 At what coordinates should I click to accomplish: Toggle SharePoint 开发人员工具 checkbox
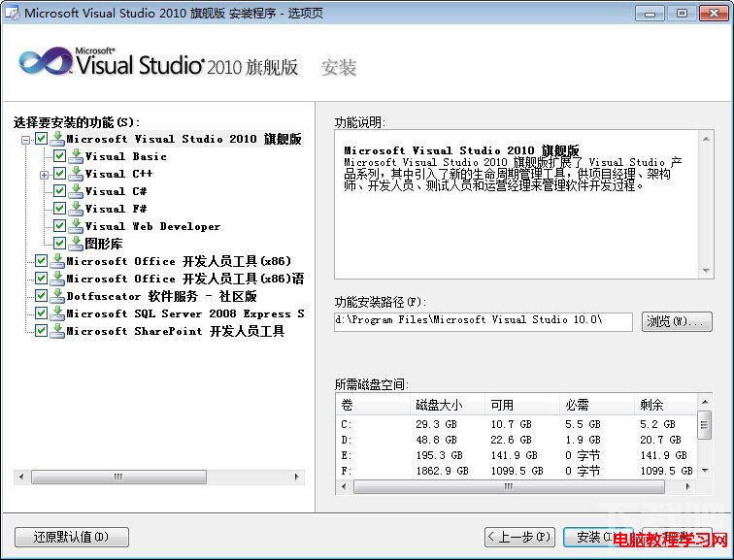41,331
